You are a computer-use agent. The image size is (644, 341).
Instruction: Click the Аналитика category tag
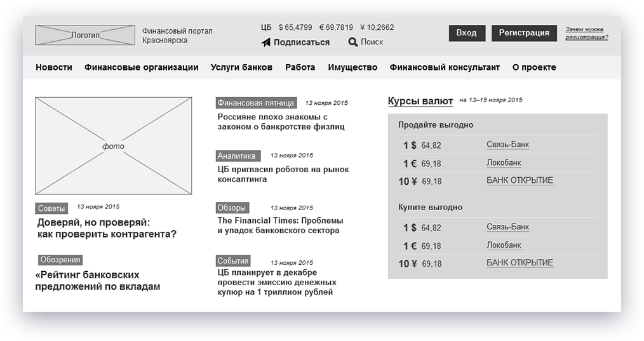click(x=238, y=156)
